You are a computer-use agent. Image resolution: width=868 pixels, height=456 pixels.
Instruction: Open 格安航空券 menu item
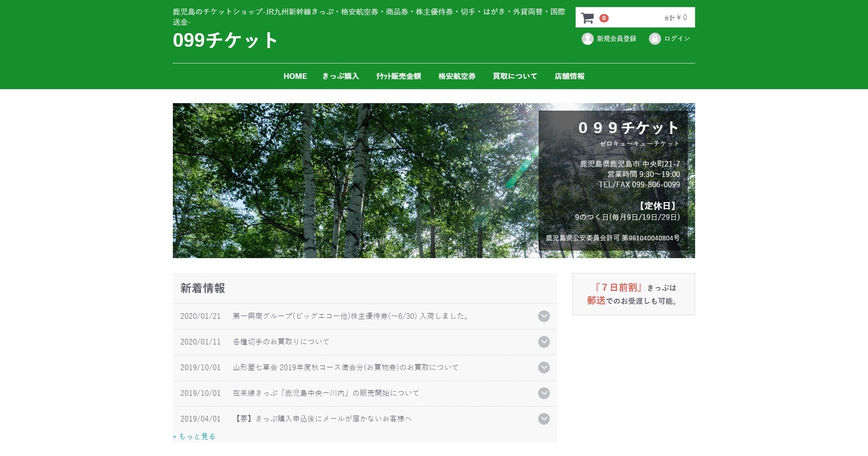coord(457,76)
